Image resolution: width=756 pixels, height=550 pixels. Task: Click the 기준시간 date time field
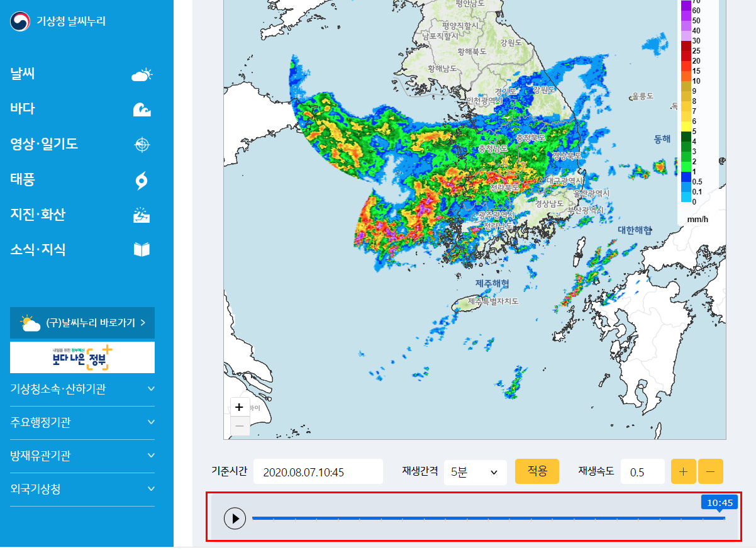click(318, 472)
